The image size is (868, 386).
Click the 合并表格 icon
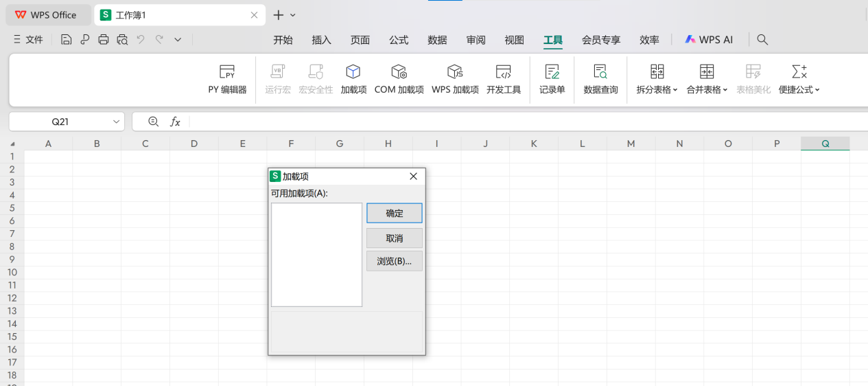pyautogui.click(x=707, y=71)
